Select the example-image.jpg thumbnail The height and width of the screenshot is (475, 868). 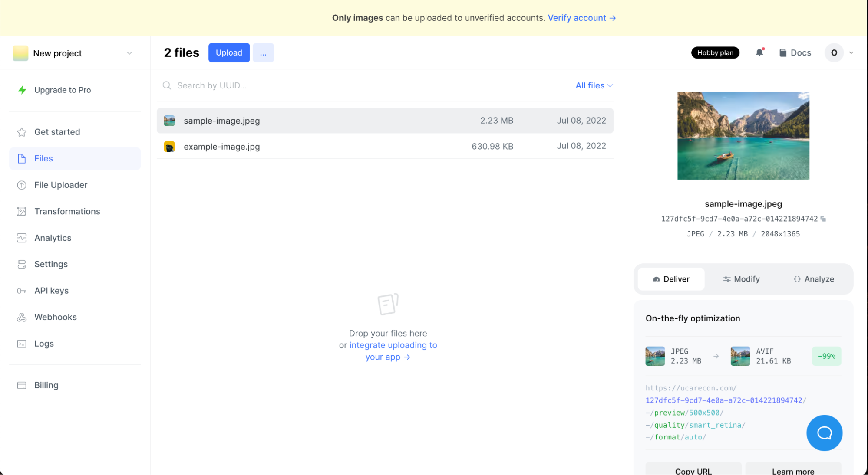(x=169, y=146)
